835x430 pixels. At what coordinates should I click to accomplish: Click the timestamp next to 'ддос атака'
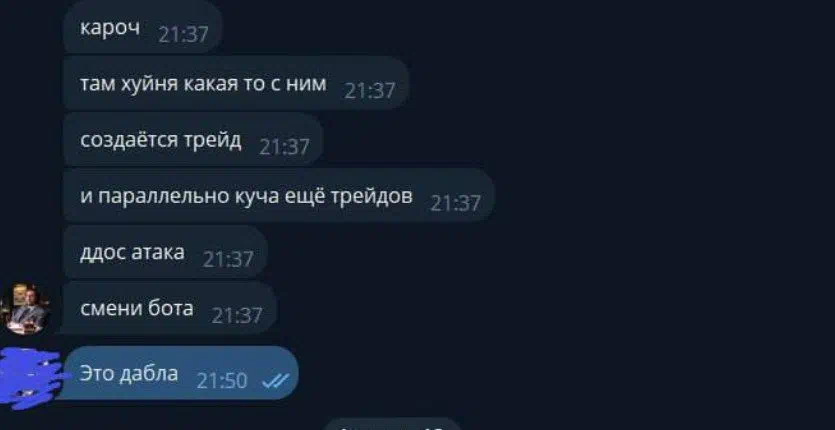[x=228, y=260]
